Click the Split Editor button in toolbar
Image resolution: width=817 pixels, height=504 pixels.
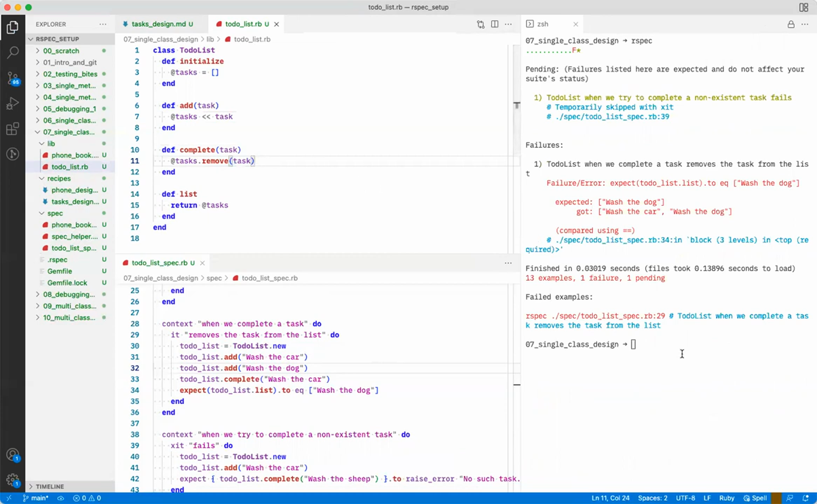[494, 24]
